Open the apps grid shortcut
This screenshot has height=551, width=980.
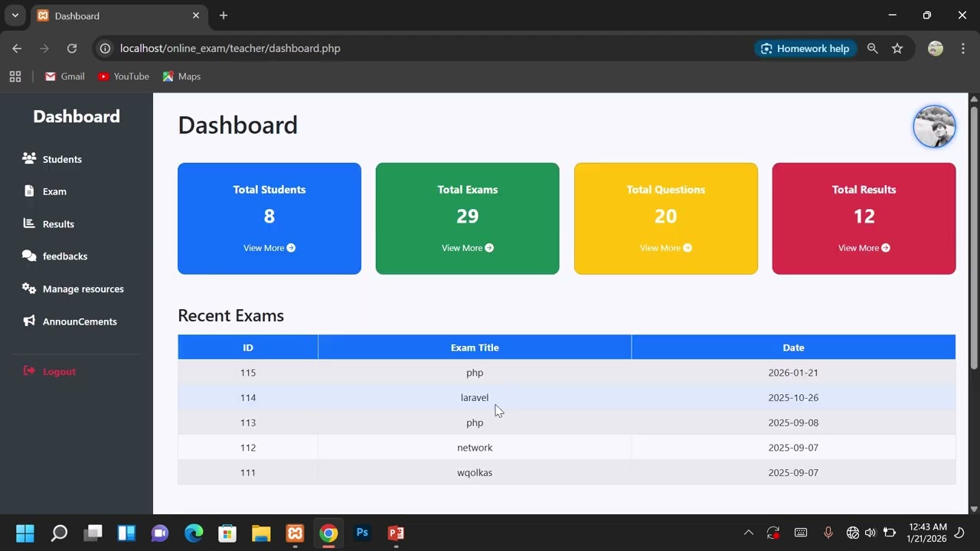coord(15,77)
